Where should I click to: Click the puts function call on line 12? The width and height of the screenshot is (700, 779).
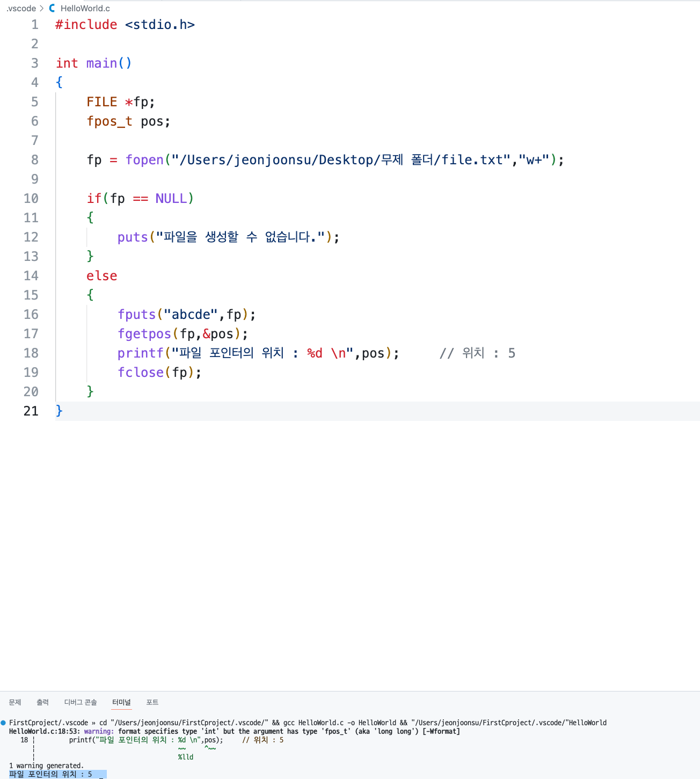click(133, 237)
